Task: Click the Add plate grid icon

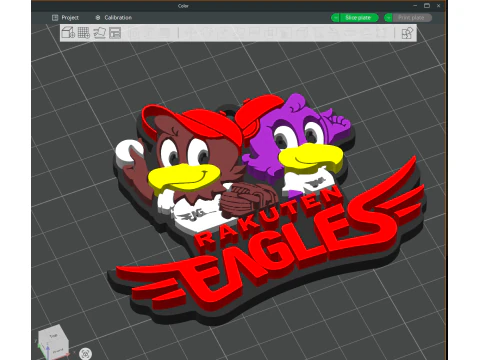Action: [x=84, y=33]
